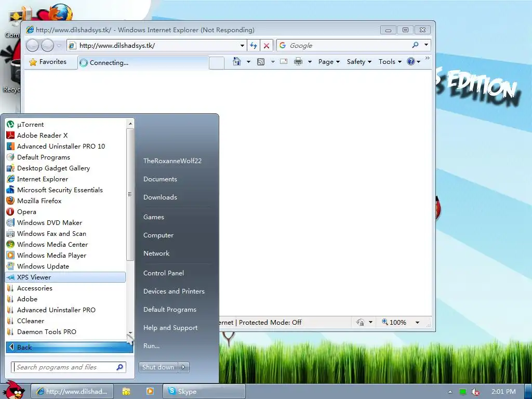This screenshot has height=399, width=532.
Task: Click the search magnifier icon in IE
Action: pyautogui.click(x=415, y=45)
